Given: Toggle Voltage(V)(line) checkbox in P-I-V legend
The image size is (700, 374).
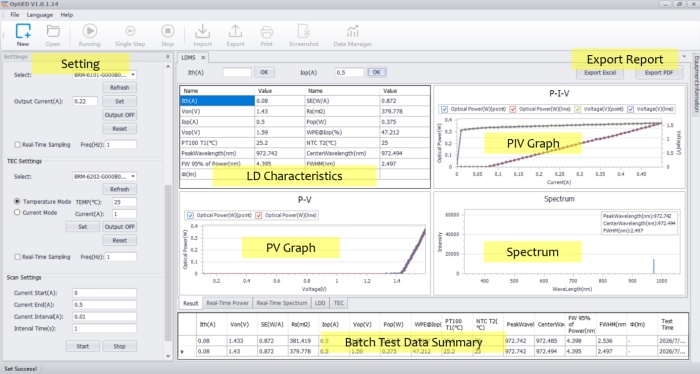Looking at the screenshot, I should tap(631, 109).
